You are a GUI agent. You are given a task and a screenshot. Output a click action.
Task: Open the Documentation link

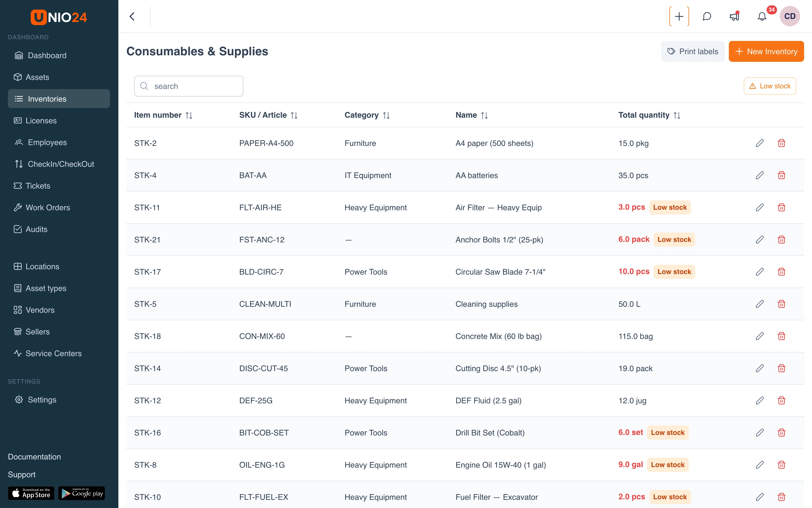coord(34,457)
